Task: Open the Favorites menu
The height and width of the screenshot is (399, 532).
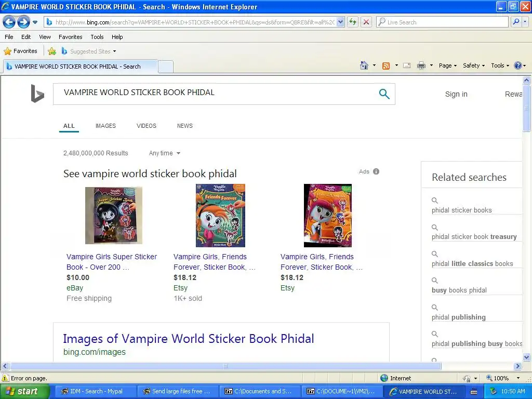Action: 70,37
